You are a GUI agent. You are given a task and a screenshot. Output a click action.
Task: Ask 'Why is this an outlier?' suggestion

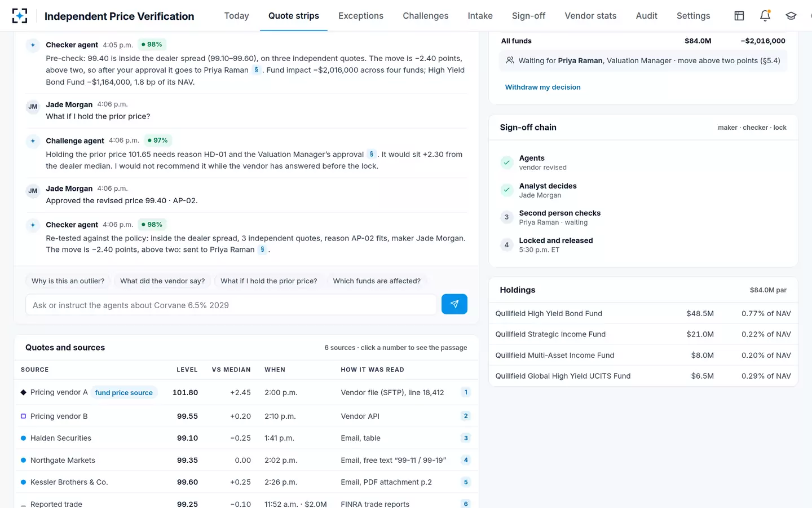(x=68, y=281)
